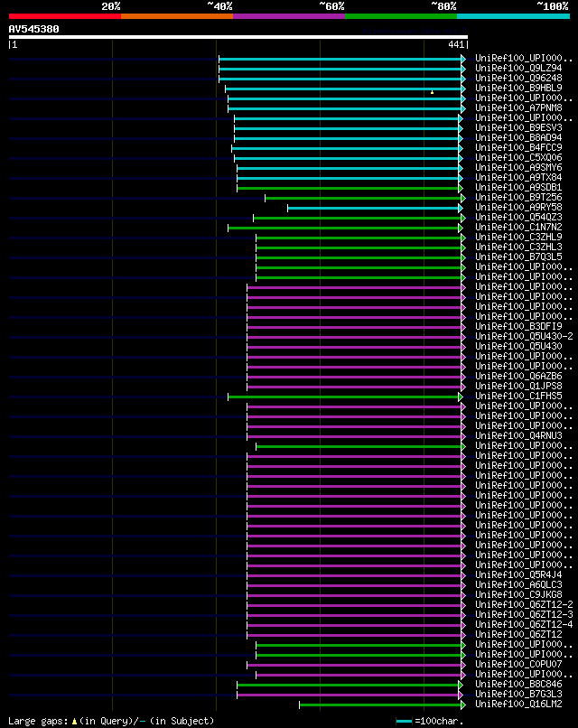Select the UniRef100_C5XQ06 label
Viewport: 578px width, 728px height.
(518, 157)
